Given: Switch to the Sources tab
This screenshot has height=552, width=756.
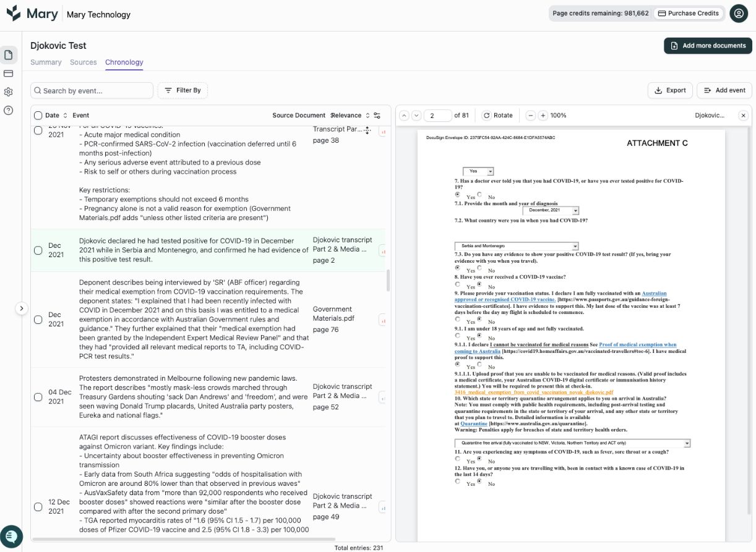Looking at the screenshot, I should (84, 62).
